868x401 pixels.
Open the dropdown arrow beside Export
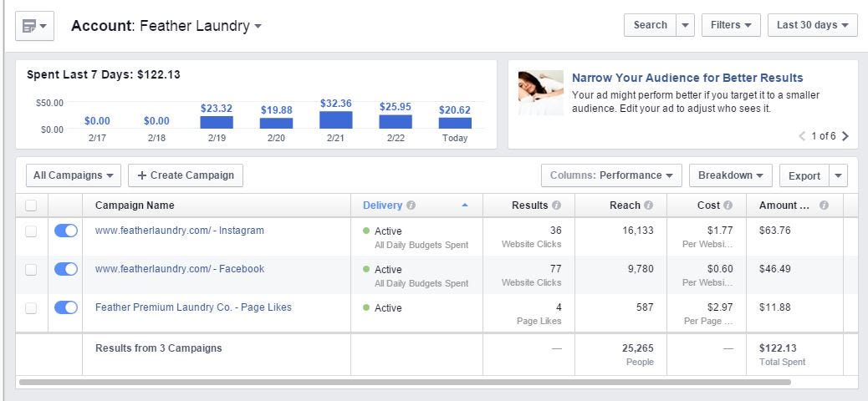(838, 175)
